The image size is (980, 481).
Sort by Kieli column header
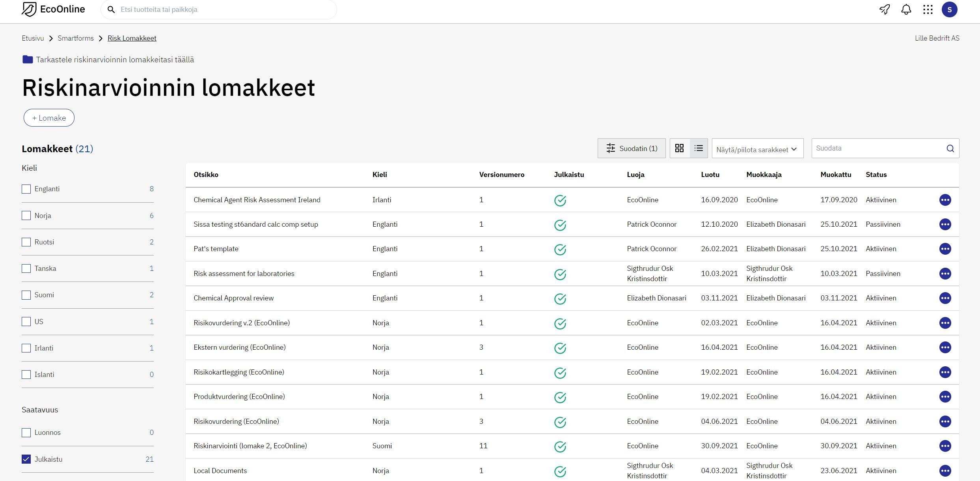click(x=380, y=175)
